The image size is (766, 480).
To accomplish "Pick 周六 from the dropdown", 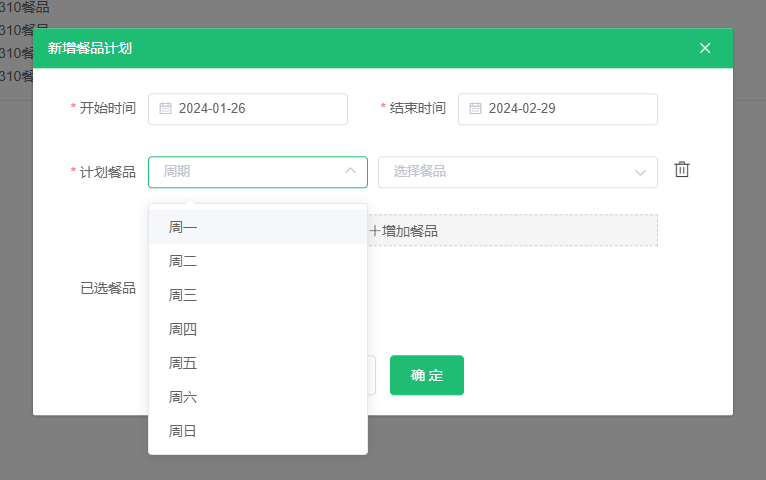I will pos(183,398).
